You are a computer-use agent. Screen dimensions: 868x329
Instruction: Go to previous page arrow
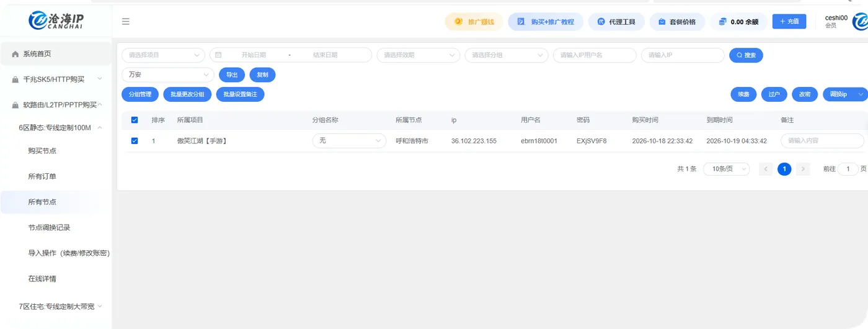point(766,169)
